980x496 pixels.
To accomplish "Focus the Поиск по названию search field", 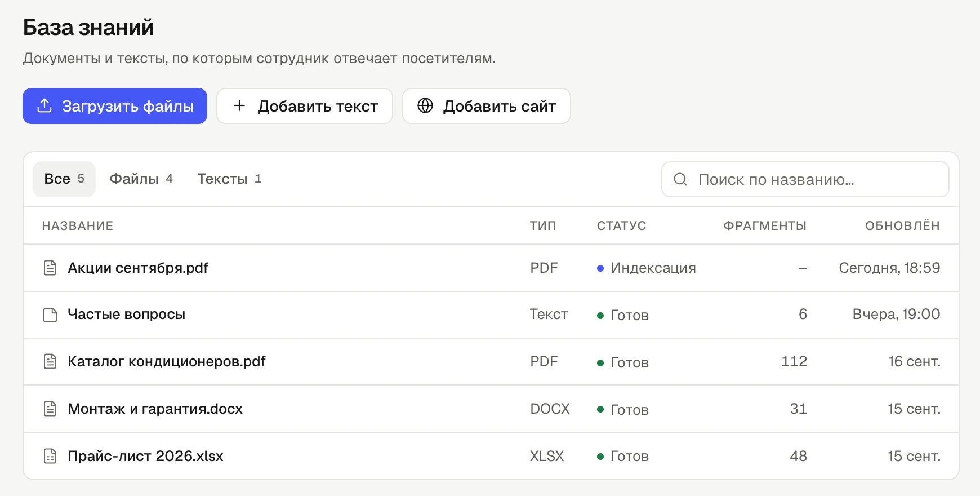I will pyautogui.click(x=805, y=179).
